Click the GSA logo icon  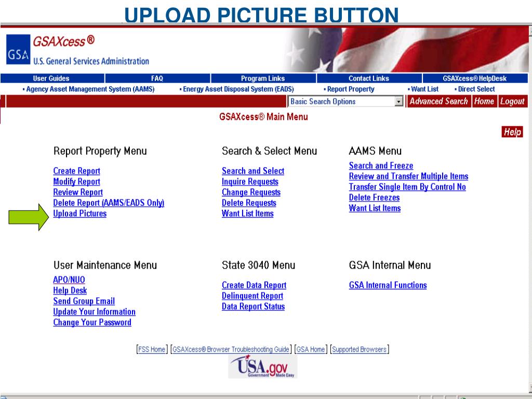[x=18, y=49]
